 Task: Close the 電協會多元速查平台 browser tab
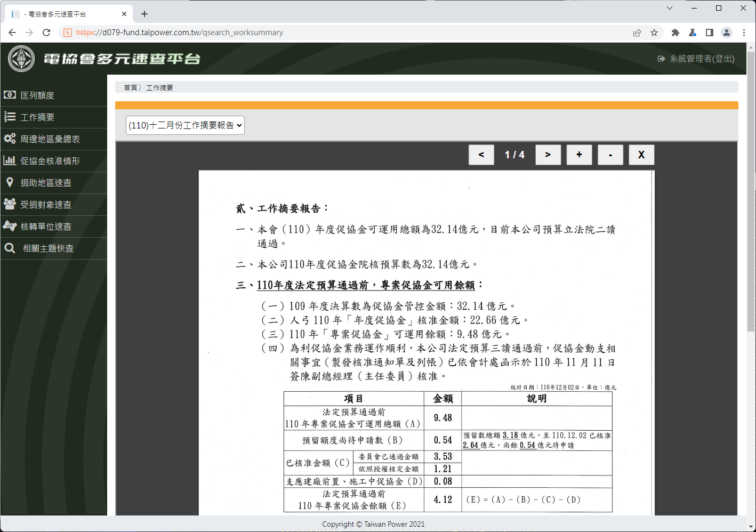click(x=124, y=14)
